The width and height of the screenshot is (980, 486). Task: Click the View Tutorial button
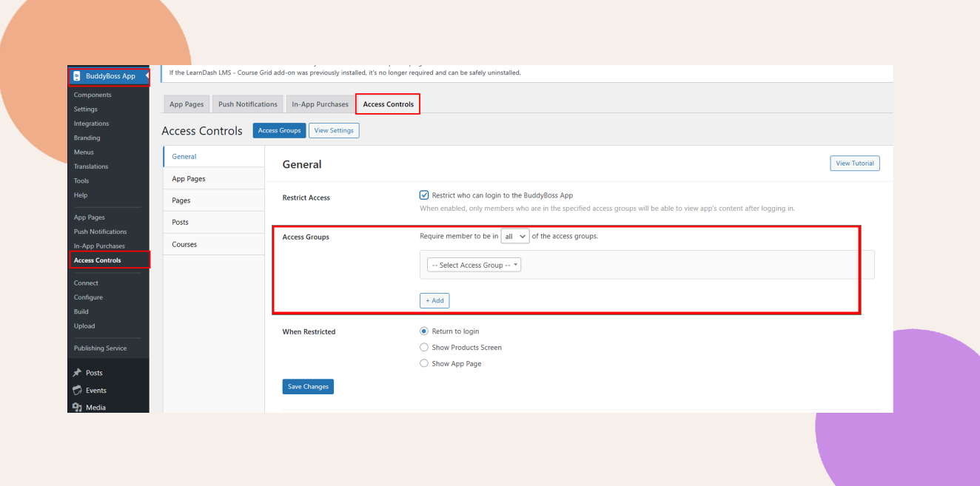pyautogui.click(x=855, y=163)
